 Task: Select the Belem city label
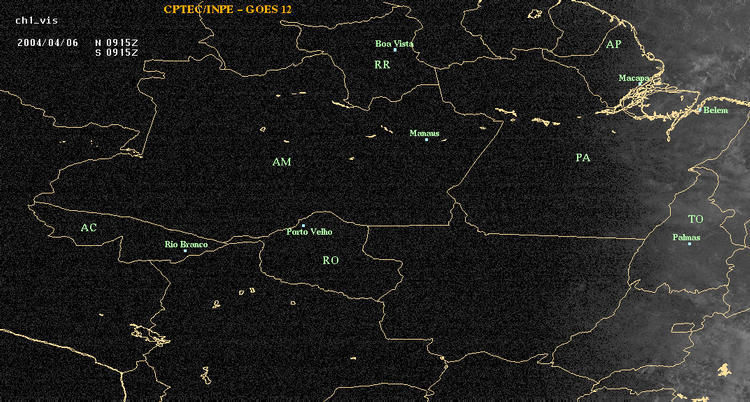coord(716,110)
